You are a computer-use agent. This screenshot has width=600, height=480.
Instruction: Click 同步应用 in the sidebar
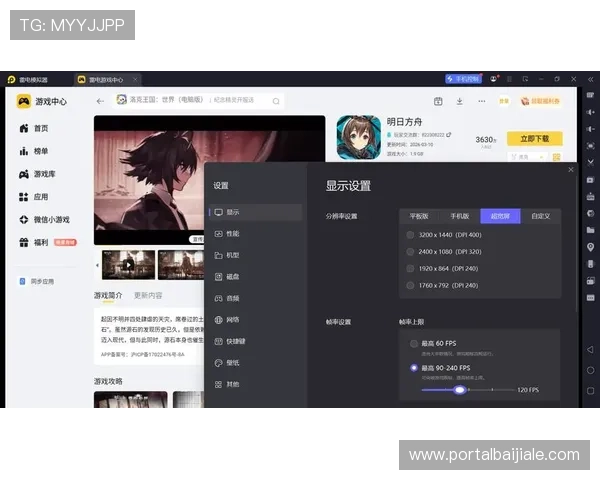tap(37, 281)
